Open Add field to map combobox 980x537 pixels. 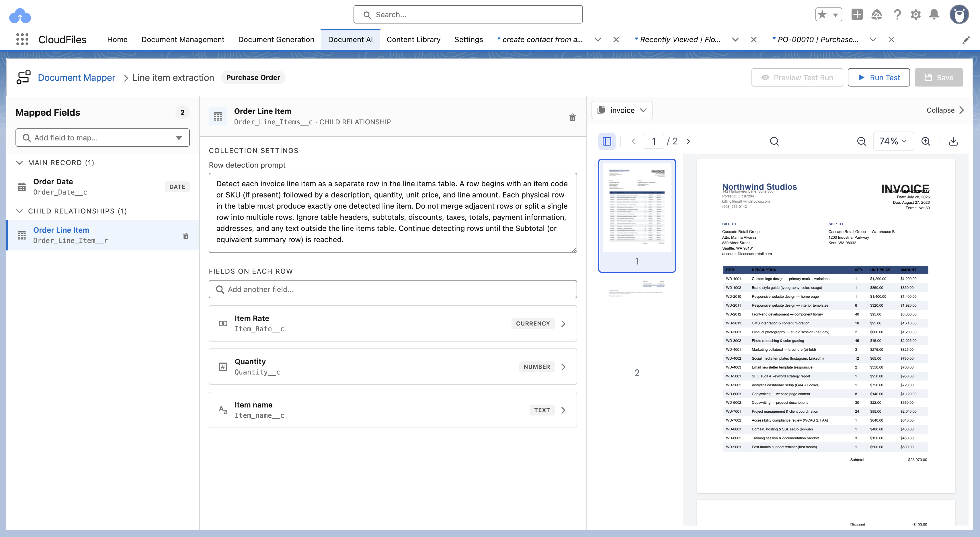[102, 138]
